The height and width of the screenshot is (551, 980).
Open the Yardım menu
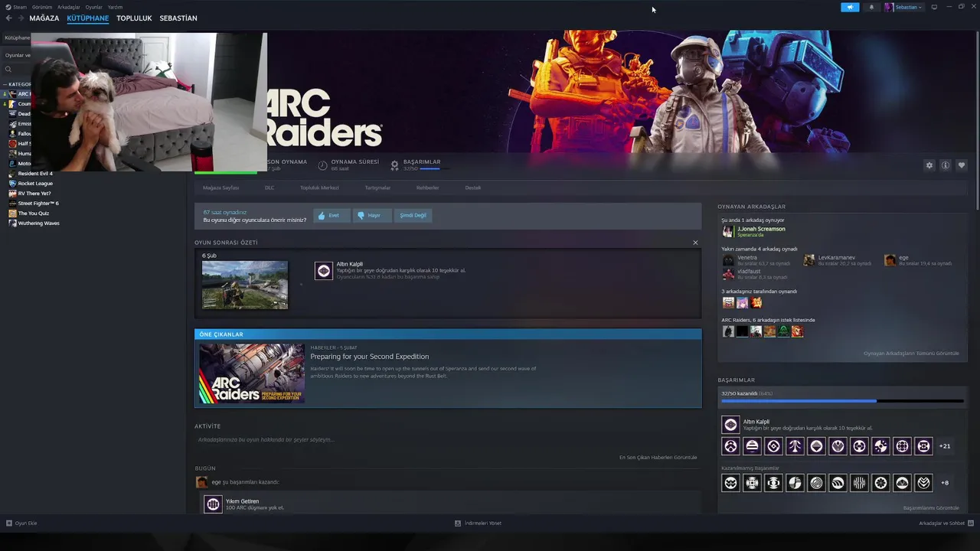click(x=115, y=7)
